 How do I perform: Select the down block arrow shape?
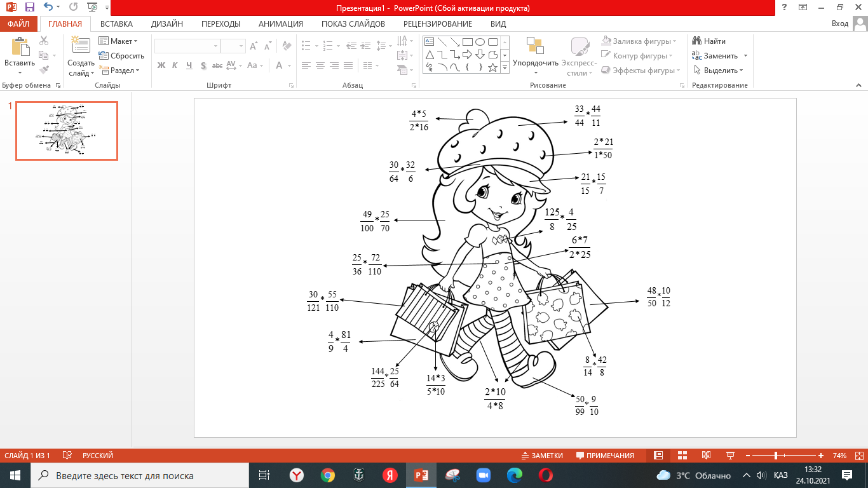[480, 55]
